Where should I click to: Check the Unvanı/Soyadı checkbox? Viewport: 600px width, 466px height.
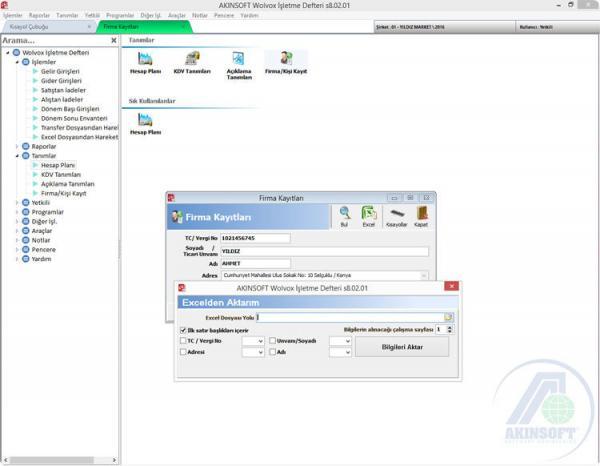pyautogui.click(x=272, y=341)
